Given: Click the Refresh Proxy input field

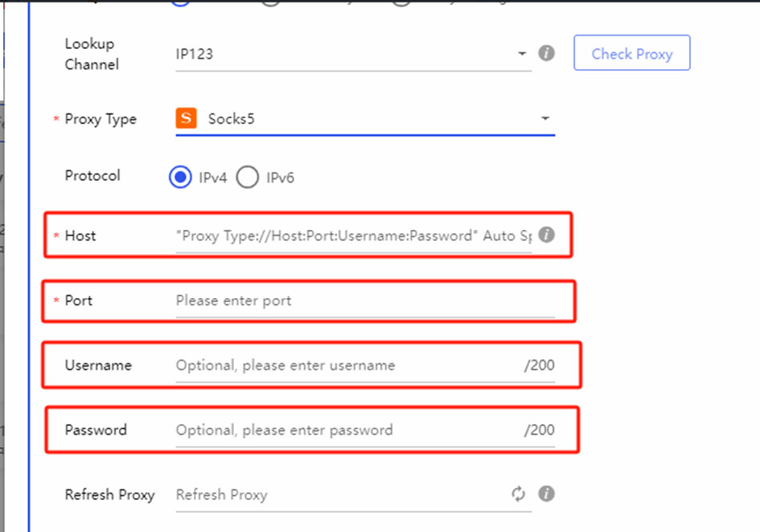Looking at the screenshot, I should 338,495.
